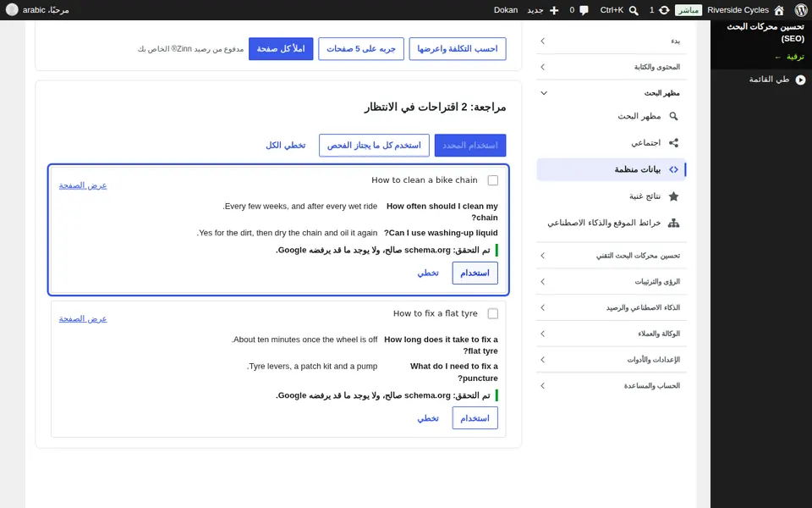Select the بيانات منظمة menu item
The height and width of the screenshot is (508, 812).
612,169
